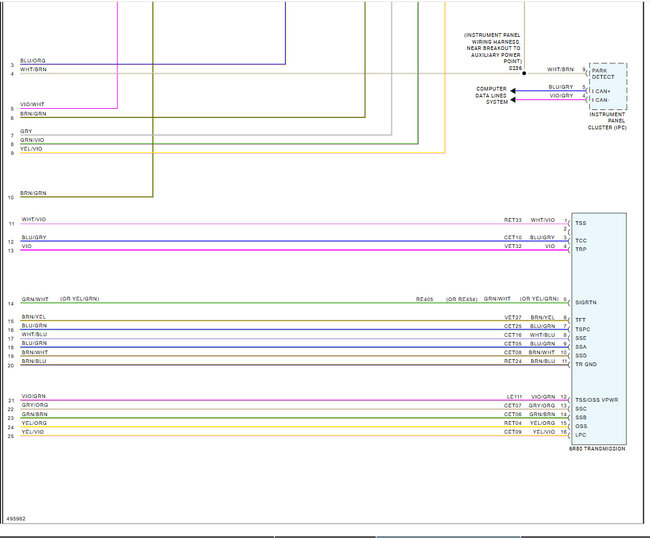Select the PARK DETECT pin label

(x=603, y=74)
